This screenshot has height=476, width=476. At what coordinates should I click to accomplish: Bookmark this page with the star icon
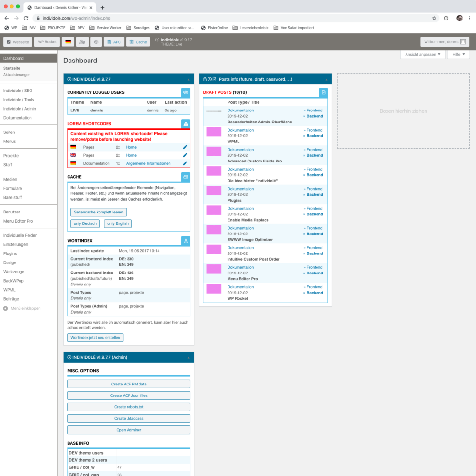[x=434, y=18]
